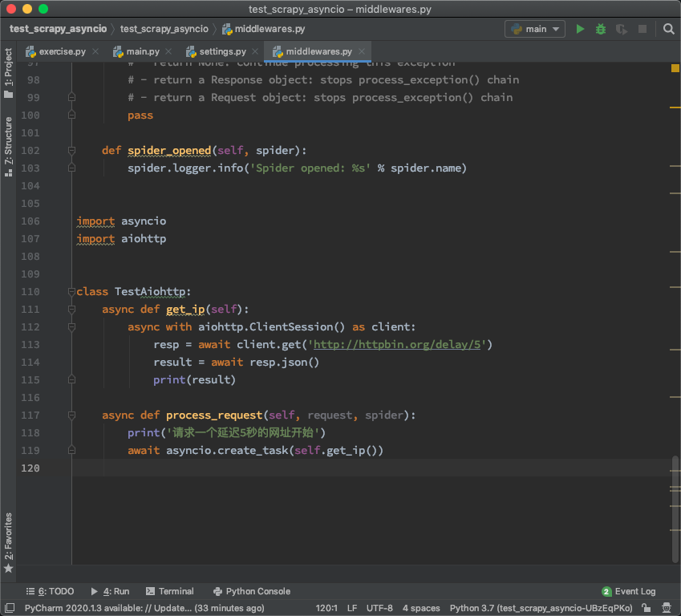The image size is (681, 616).
Task: Run the main configuration with green play icon
Action: [580, 29]
